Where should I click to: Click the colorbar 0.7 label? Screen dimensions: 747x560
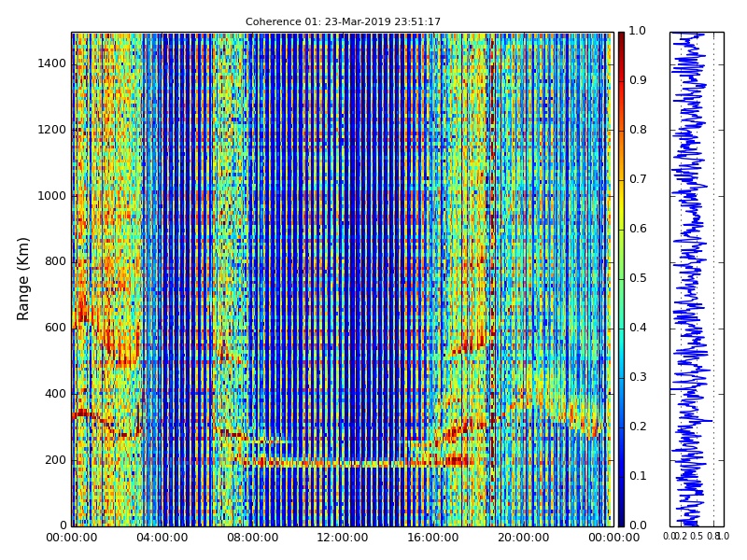pos(638,179)
